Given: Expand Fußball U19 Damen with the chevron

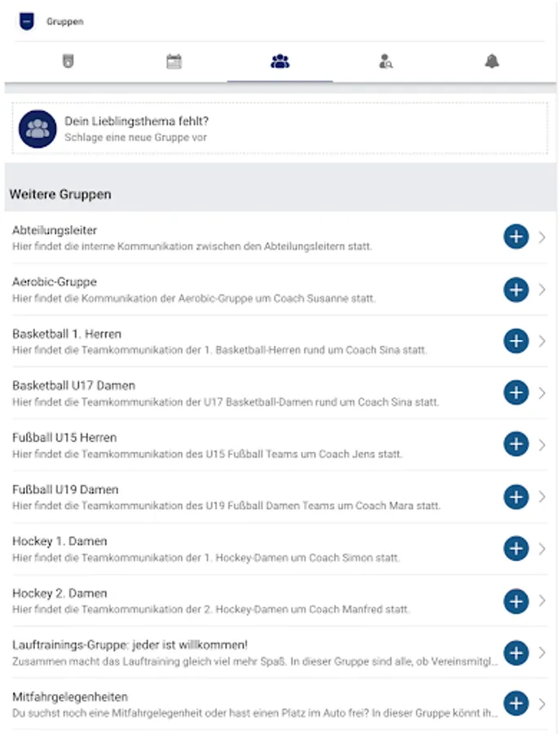Looking at the screenshot, I should 541,496.
